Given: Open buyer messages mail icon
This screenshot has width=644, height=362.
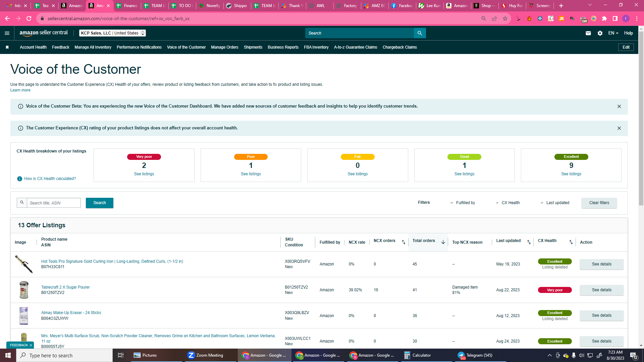Looking at the screenshot, I should 588,33.
